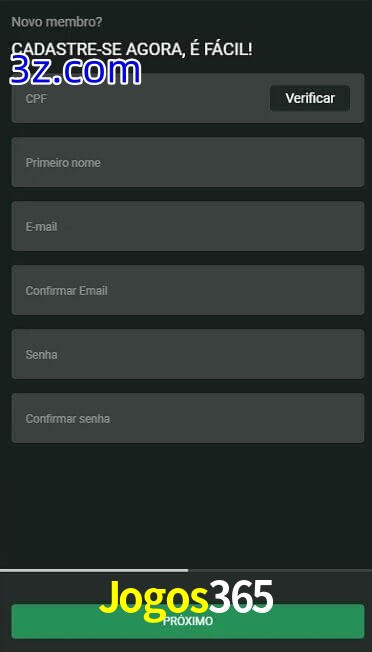The width and height of the screenshot is (372, 652).
Task: Click filled portion of registration progress bar
Action: [94, 570]
